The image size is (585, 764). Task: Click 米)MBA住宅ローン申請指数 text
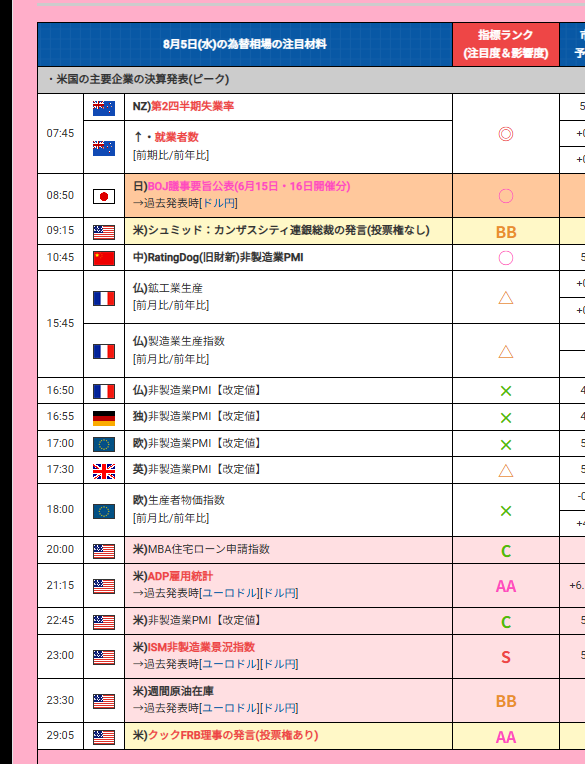201,549
